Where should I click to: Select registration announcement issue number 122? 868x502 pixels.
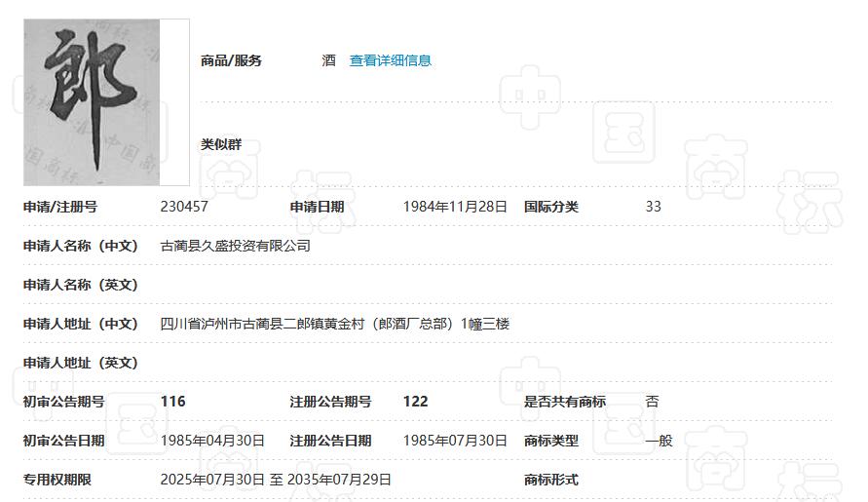point(416,402)
